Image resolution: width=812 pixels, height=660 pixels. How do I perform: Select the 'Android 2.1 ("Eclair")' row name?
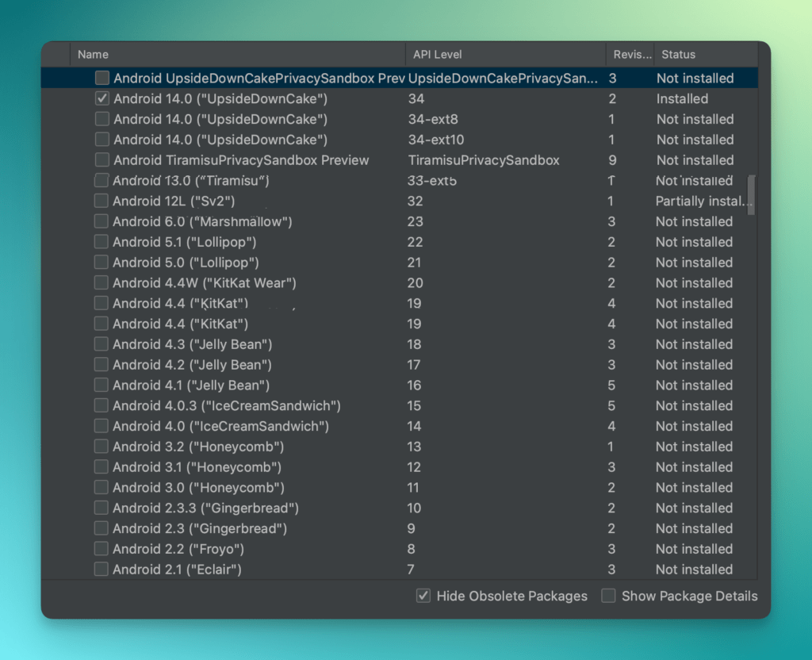177,570
